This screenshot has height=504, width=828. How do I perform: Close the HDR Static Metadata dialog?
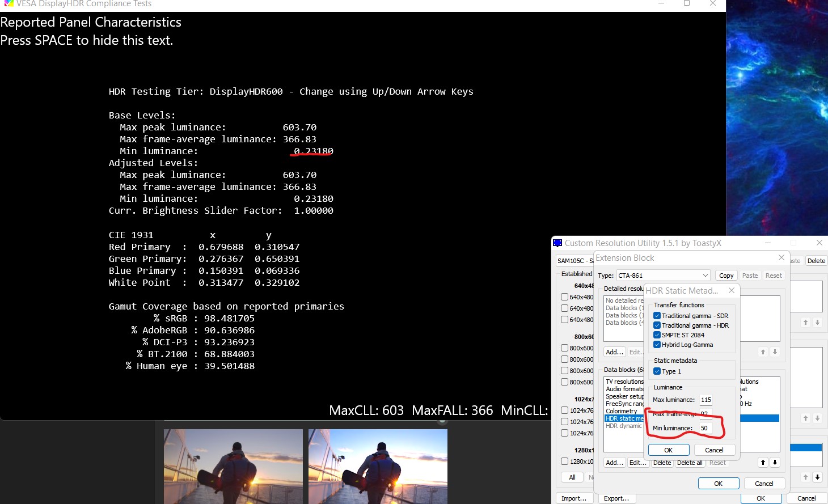click(732, 290)
